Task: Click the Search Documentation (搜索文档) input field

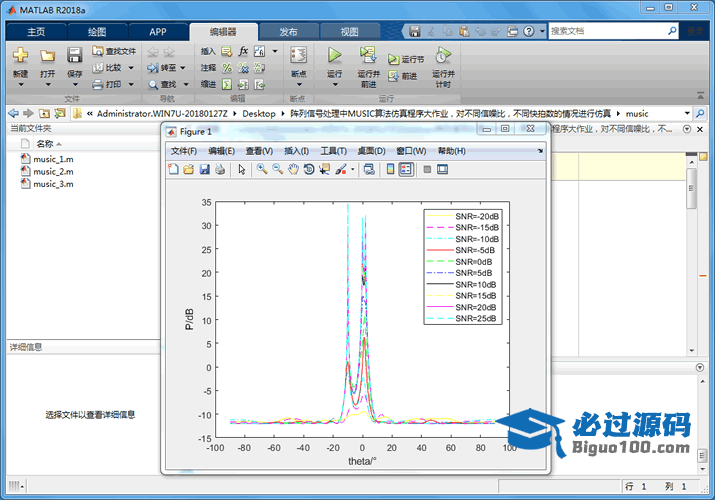Action: [x=606, y=31]
